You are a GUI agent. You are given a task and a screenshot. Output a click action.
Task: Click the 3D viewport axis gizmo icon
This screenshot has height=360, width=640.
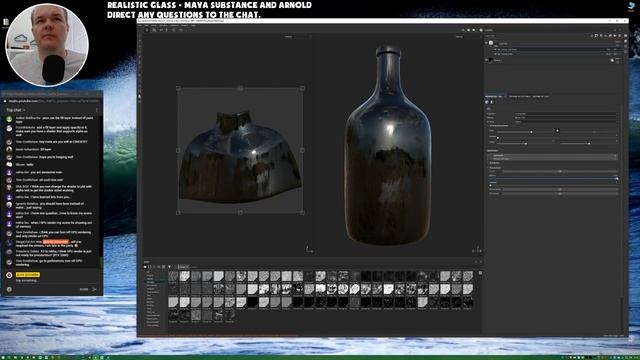[477, 249]
